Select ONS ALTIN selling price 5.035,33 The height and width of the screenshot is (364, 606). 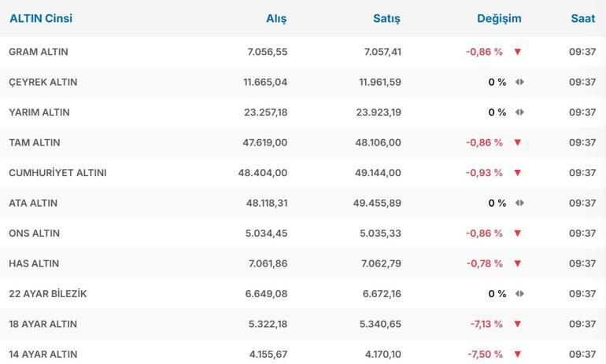point(380,233)
